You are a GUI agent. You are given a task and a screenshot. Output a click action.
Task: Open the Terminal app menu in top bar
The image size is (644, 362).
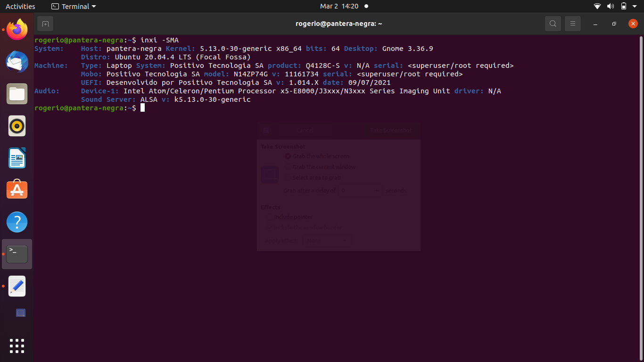74,7
